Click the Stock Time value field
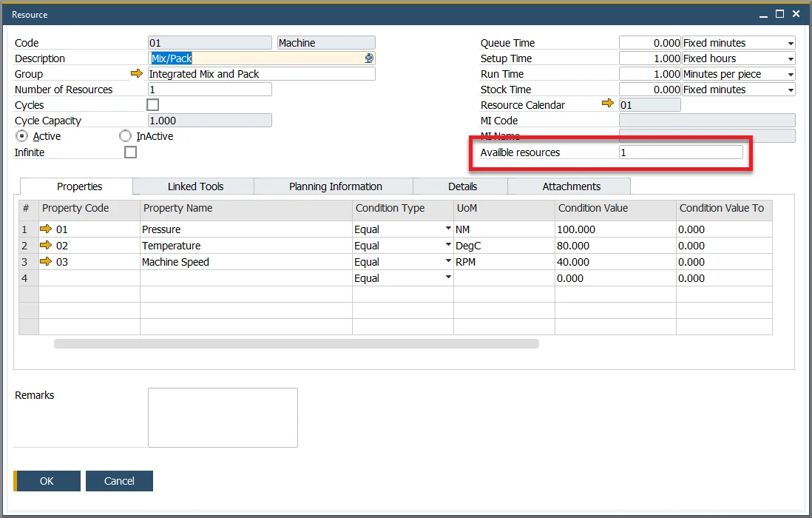This screenshot has width=812, height=518. click(650, 90)
